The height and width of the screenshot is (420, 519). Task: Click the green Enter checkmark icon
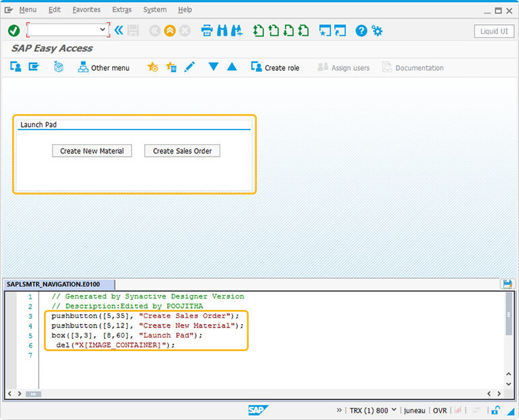pos(14,31)
